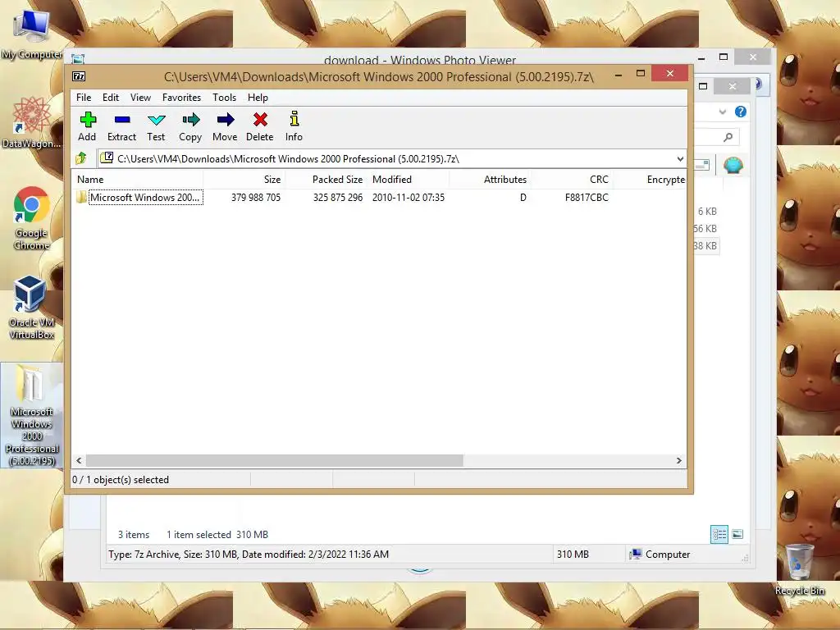
Task: Close the 7-Zip window
Action: click(669, 73)
